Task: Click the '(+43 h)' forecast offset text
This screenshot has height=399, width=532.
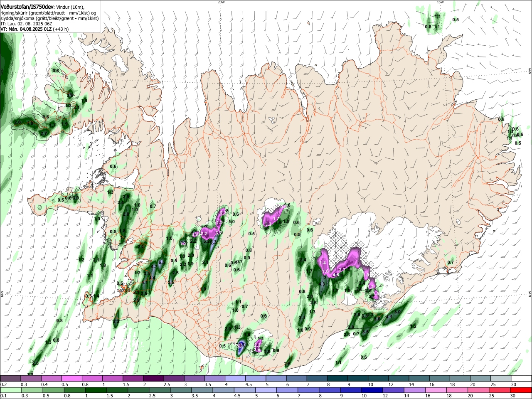Action: [x=61, y=29]
